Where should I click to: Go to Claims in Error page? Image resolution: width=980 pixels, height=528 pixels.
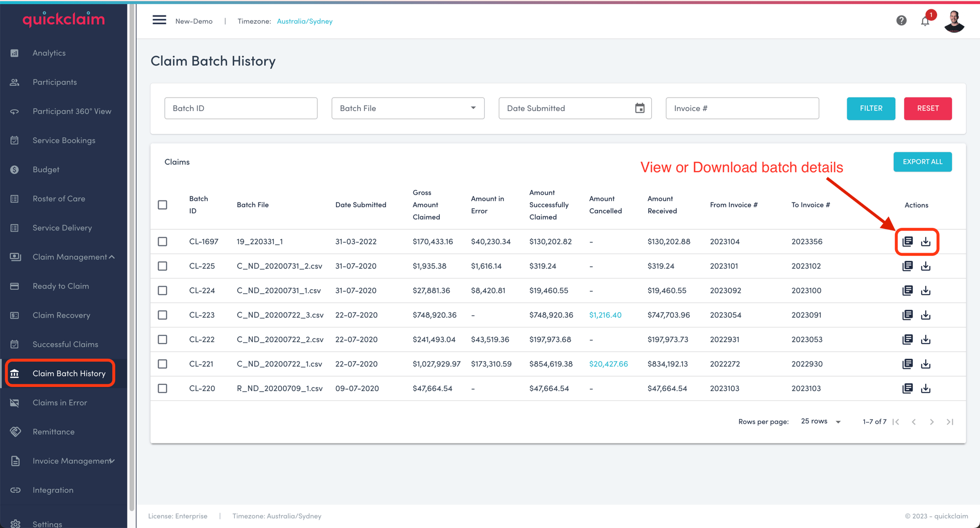tap(59, 402)
